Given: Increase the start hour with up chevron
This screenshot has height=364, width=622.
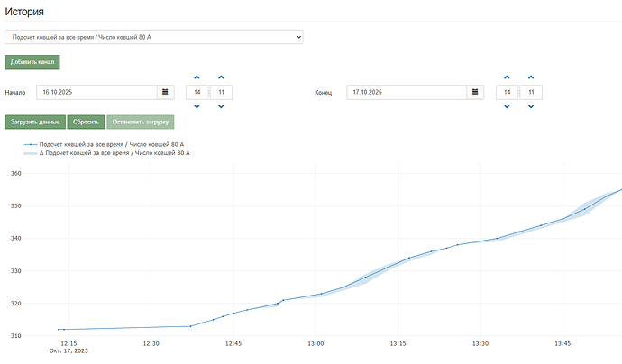Looking at the screenshot, I should [197, 77].
